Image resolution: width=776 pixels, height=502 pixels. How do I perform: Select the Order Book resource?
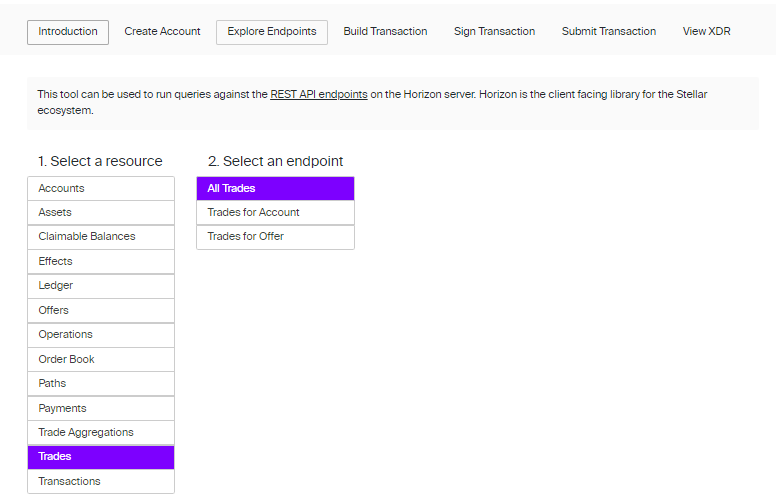coord(101,359)
